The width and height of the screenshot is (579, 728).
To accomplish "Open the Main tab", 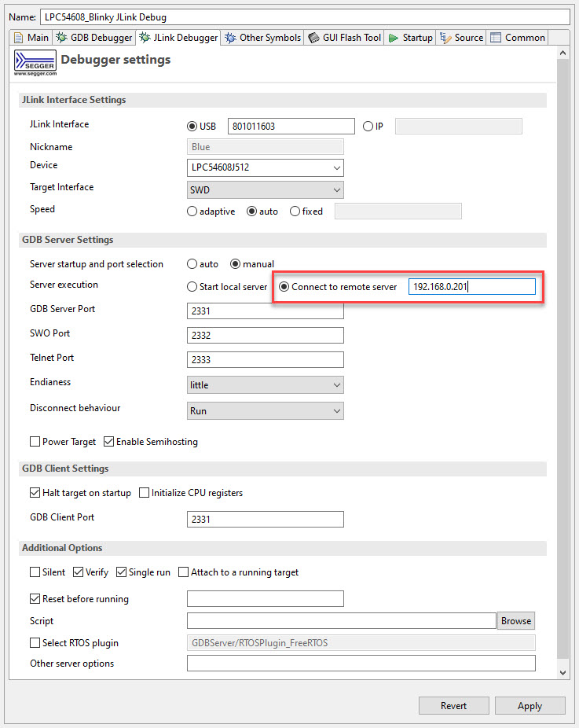I will click(31, 38).
